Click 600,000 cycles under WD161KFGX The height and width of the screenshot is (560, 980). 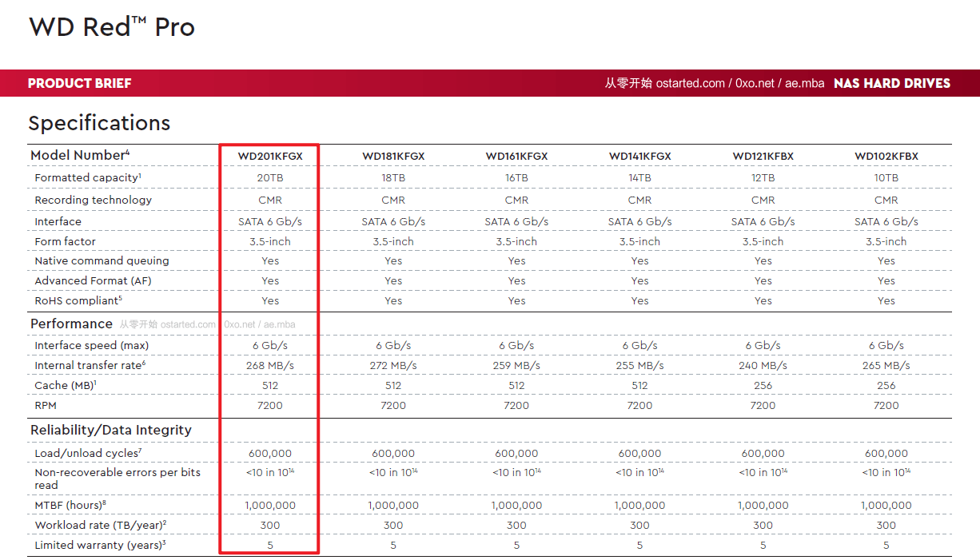[516, 453]
